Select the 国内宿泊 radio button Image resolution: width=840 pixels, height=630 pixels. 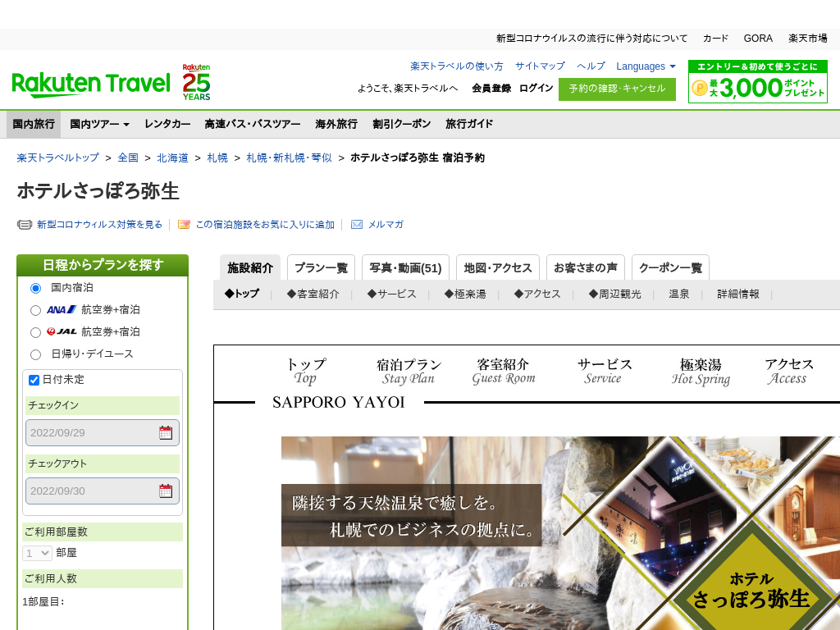click(36, 288)
